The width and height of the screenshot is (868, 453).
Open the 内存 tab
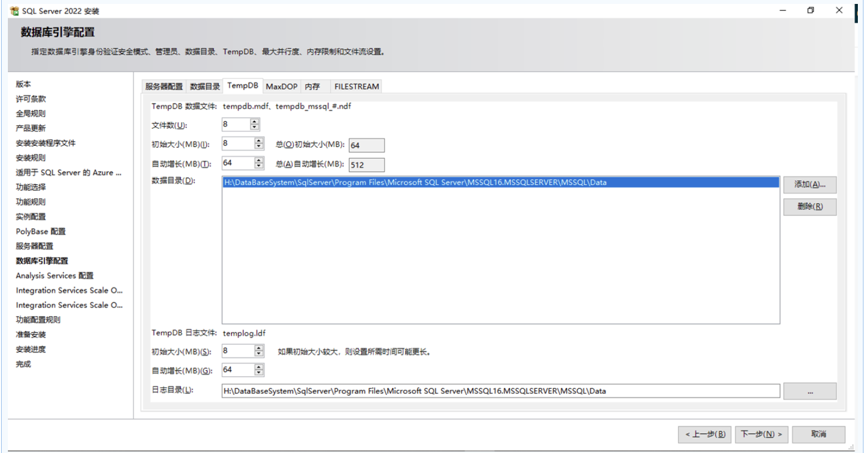pos(312,86)
